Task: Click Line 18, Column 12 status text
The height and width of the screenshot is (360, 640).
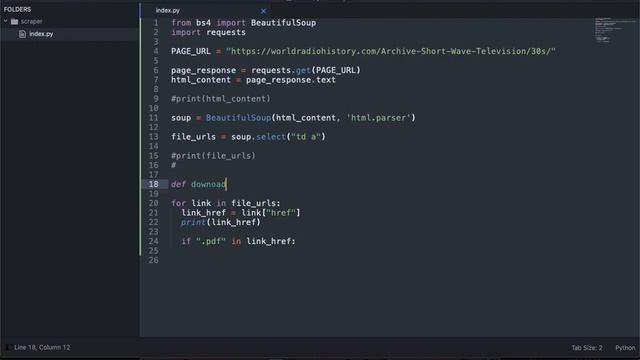Action: [42, 347]
